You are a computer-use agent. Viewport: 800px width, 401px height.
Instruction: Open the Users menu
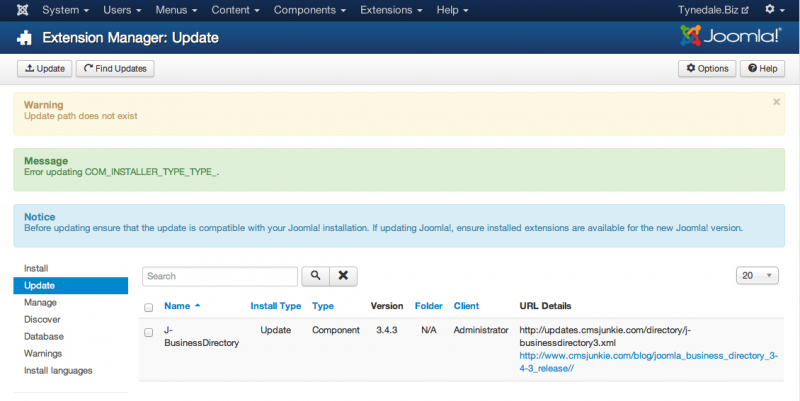(x=122, y=10)
